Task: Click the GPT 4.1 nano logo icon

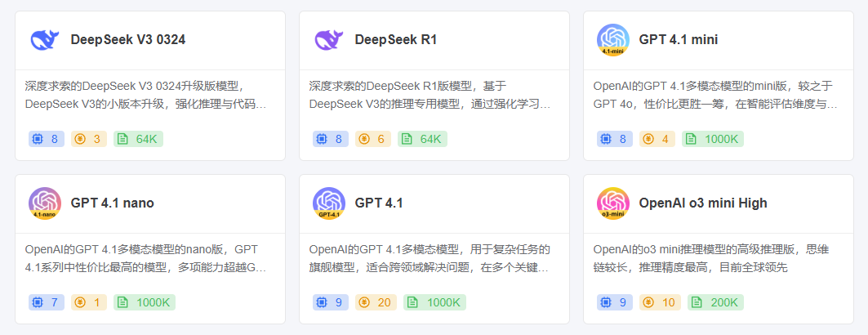Action: tap(45, 203)
